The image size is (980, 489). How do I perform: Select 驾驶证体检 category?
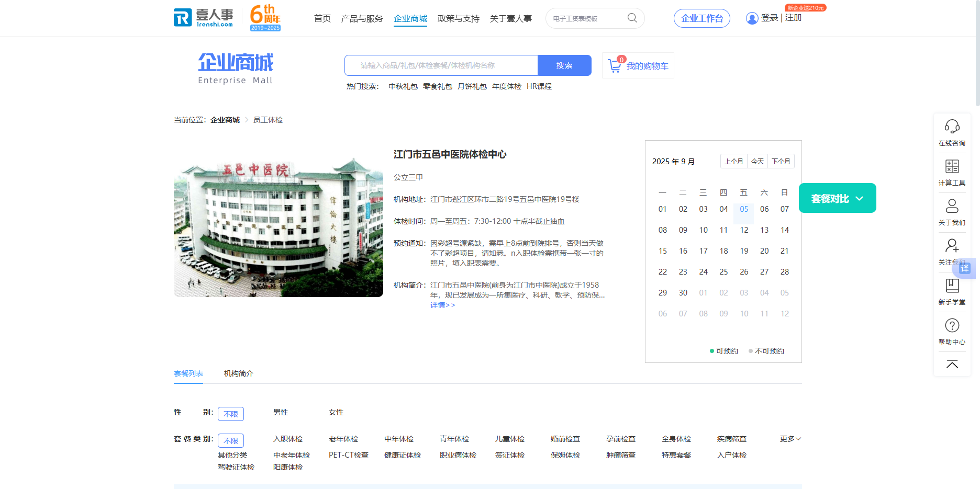(236, 467)
